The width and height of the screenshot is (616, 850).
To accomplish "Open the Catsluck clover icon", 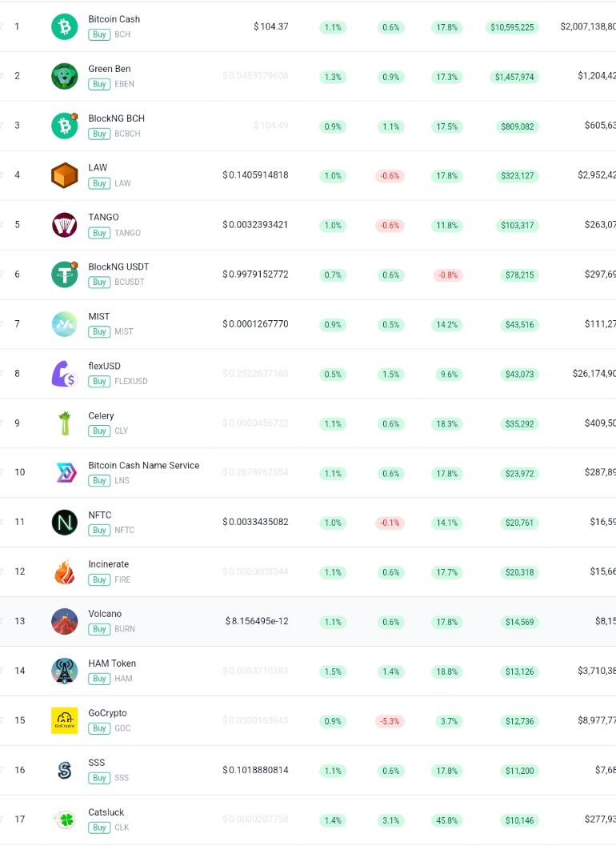I will [66, 820].
